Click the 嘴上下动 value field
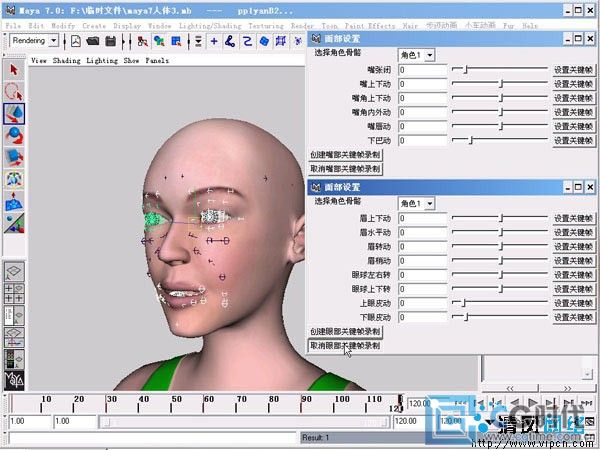 click(x=422, y=84)
